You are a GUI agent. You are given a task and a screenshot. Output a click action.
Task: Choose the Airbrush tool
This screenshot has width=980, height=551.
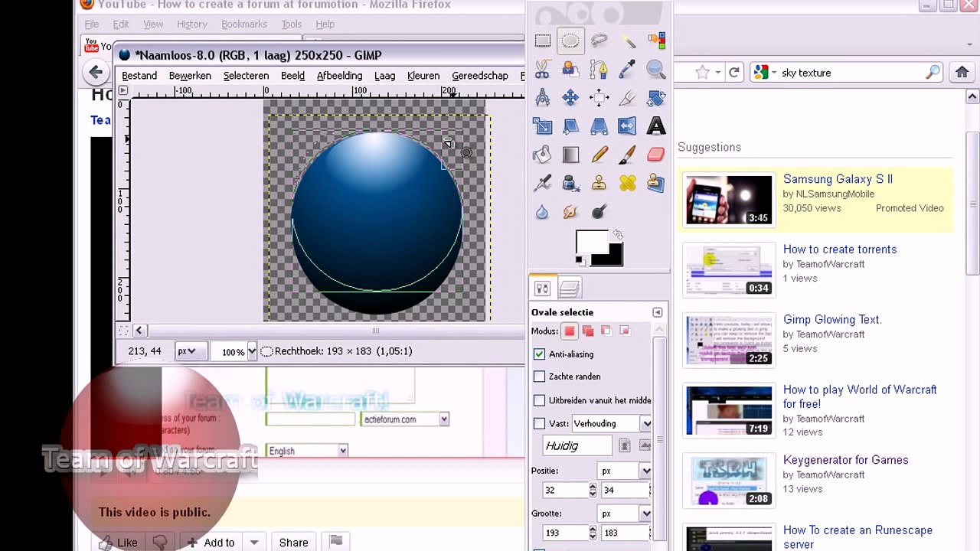[543, 183]
